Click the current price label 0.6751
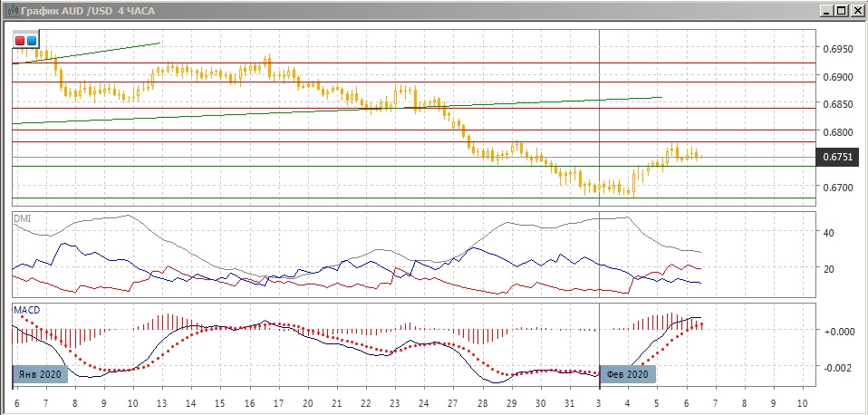868x415 pixels. pyautogui.click(x=835, y=157)
